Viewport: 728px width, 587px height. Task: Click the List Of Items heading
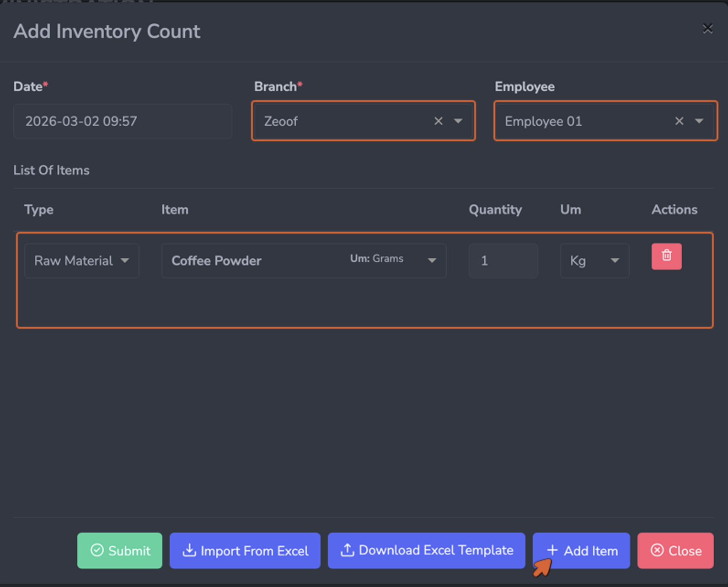(x=51, y=170)
